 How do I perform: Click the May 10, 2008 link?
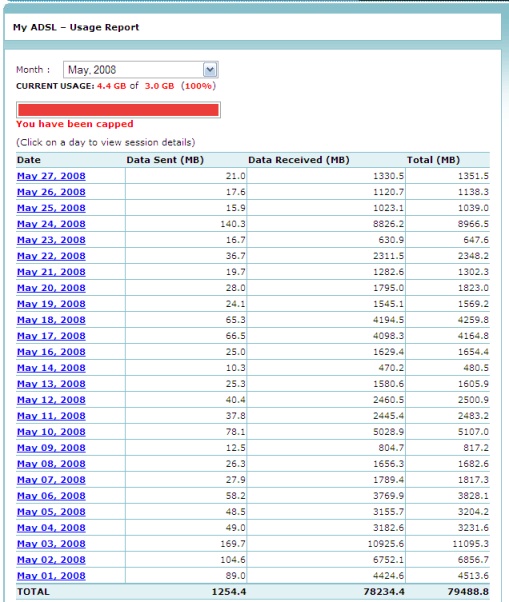[51, 432]
